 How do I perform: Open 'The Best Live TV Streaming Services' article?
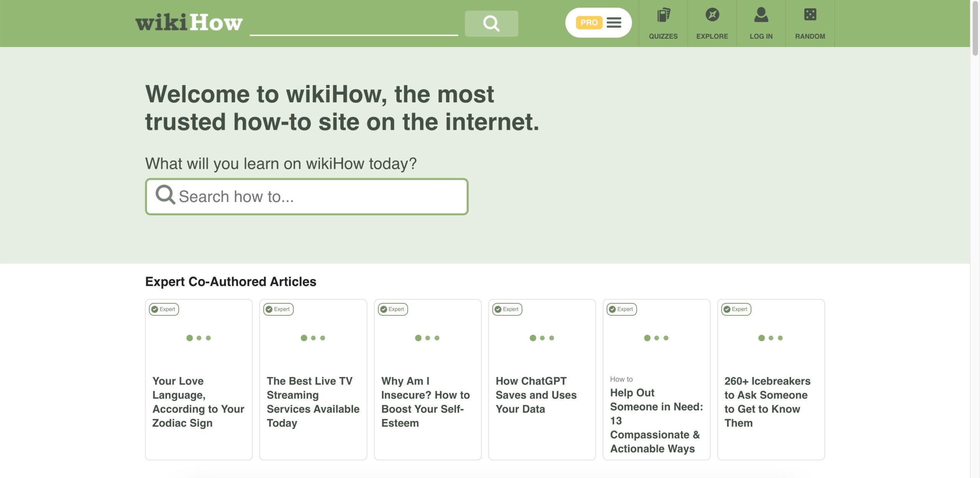[313, 402]
